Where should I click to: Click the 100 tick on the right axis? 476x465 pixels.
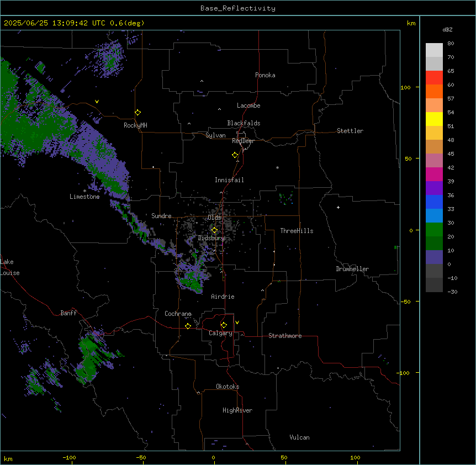[405, 87]
